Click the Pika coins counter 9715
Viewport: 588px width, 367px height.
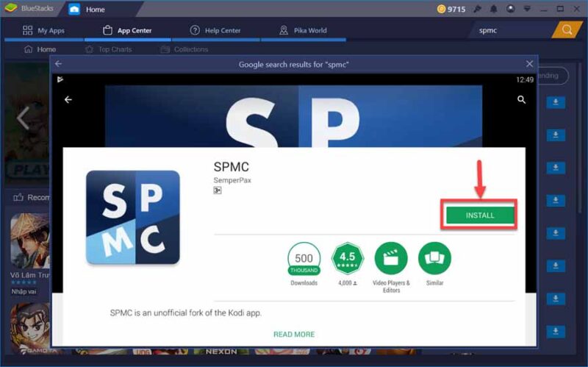pyautogui.click(x=451, y=9)
